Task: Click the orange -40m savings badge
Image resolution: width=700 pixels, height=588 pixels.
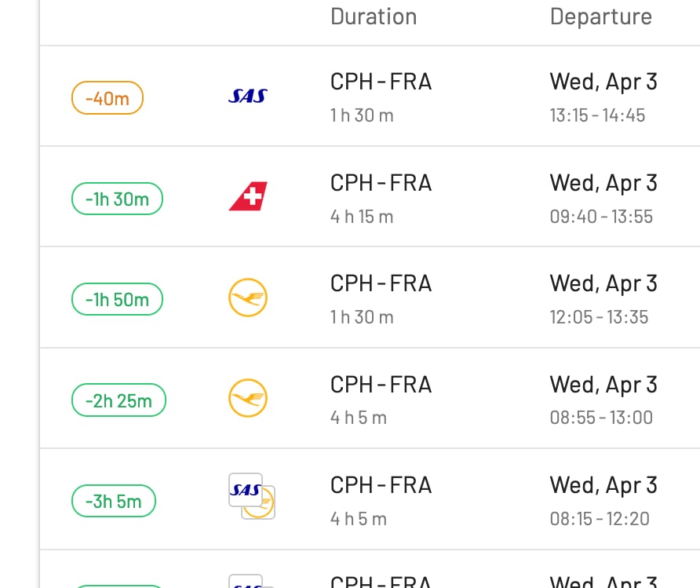Action: click(107, 97)
